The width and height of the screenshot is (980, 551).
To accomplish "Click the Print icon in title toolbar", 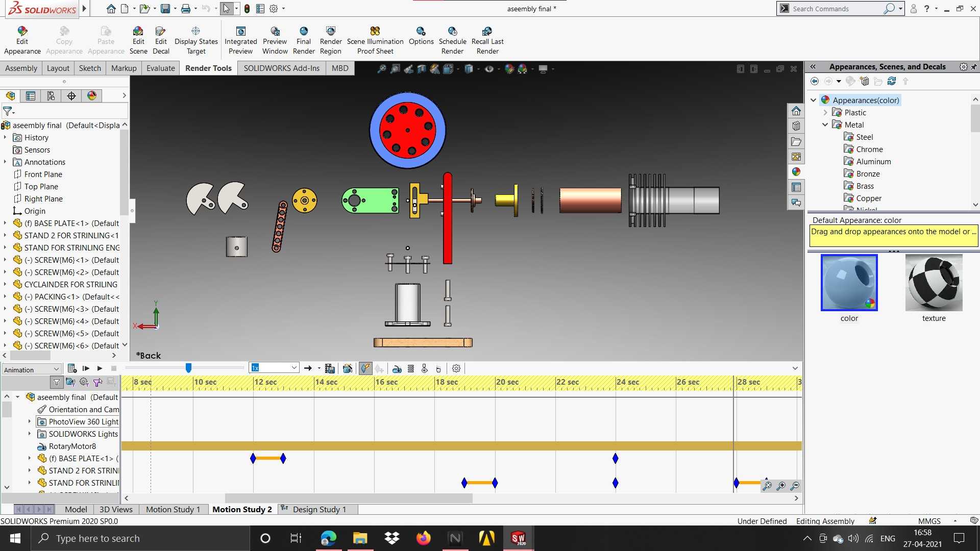I will [x=186, y=9].
